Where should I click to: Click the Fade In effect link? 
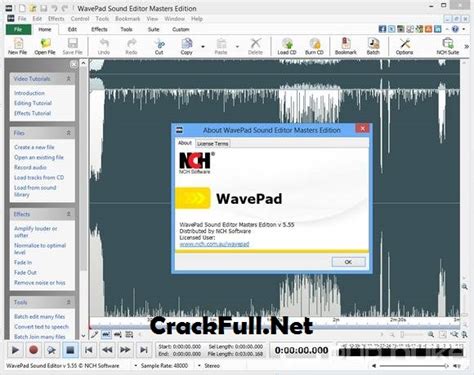23,262
